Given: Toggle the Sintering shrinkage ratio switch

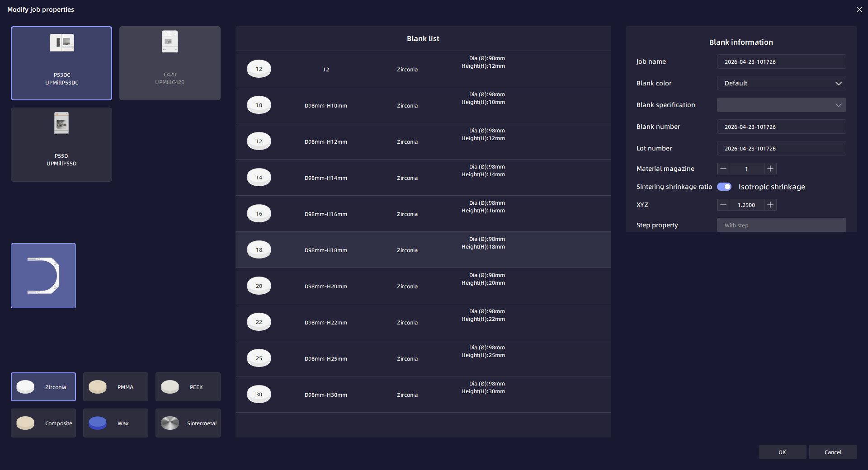Looking at the screenshot, I should pos(724,187).
